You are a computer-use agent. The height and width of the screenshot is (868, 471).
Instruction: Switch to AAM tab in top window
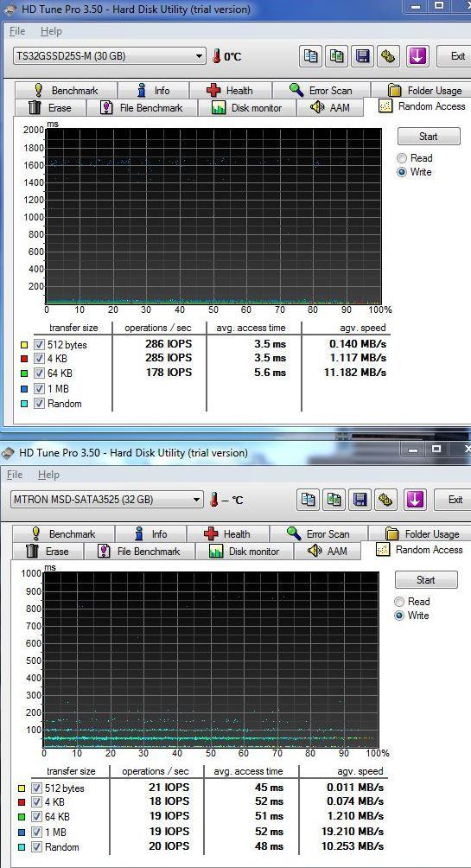coord(330,107)
